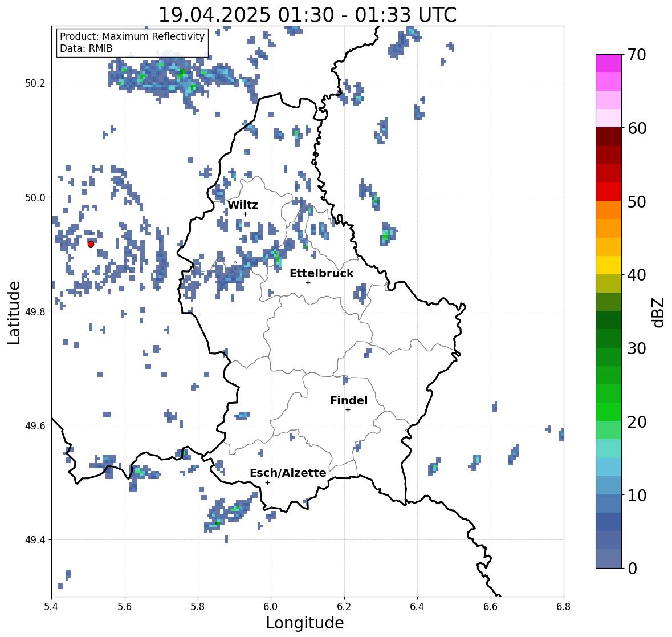Image resolution: width=672 pixels, height=637 pixels.
Task: Click the Esch/Alzette station label
Action: pos(288,473)
